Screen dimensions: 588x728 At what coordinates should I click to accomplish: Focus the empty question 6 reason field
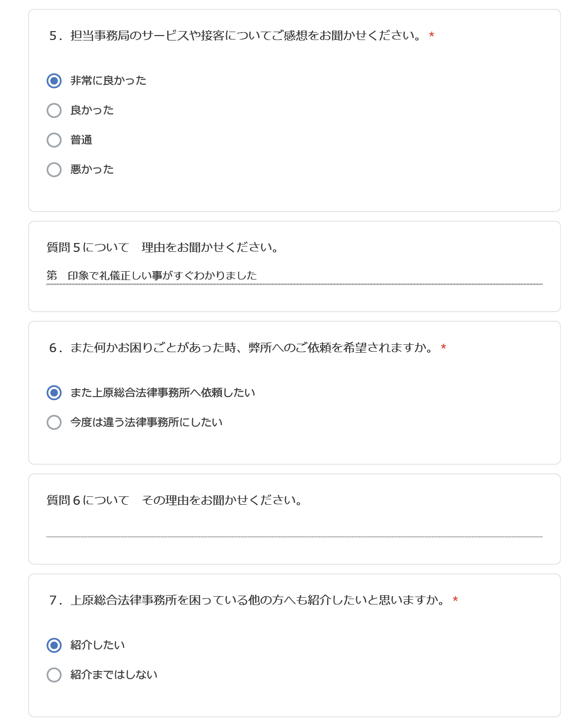(x=294, y=528)
